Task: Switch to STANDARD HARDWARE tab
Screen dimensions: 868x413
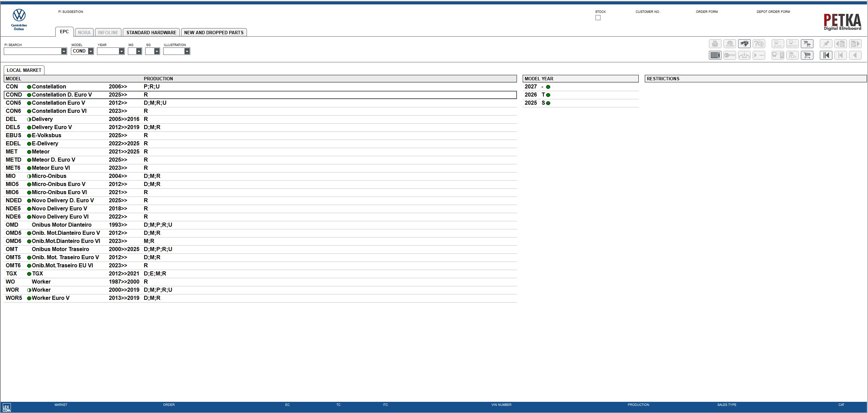Action: point(151,33)
